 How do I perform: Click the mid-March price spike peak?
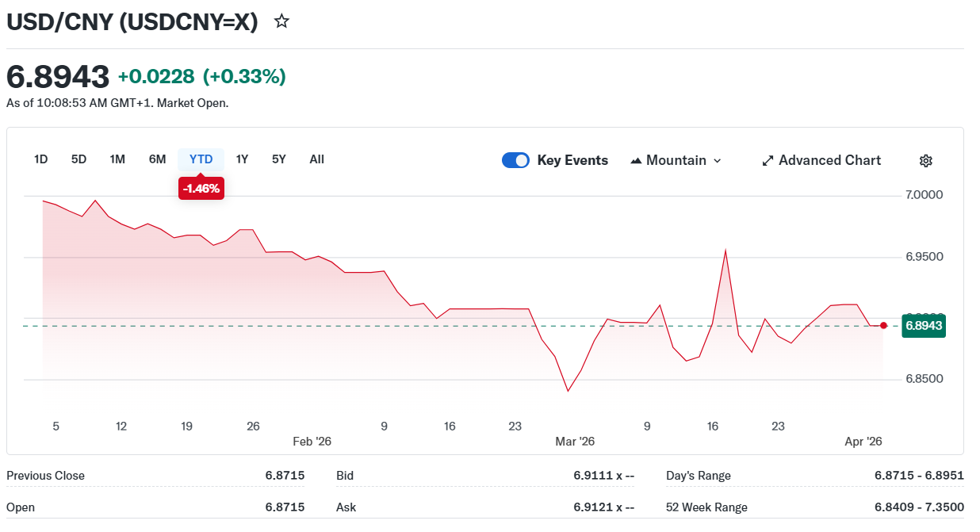pyautogui.click(x=725, y=251)
